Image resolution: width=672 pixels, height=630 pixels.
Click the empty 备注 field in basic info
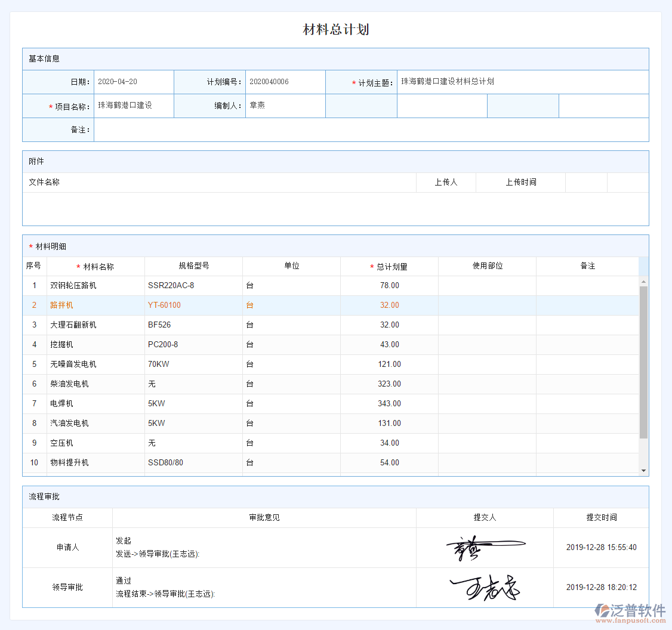(x=371, y=129)
